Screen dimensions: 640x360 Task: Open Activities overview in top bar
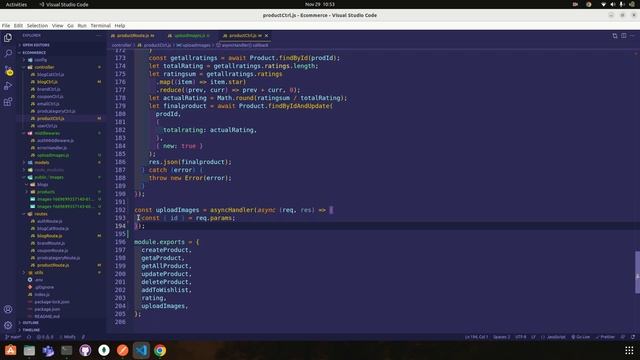coord(16,4)
